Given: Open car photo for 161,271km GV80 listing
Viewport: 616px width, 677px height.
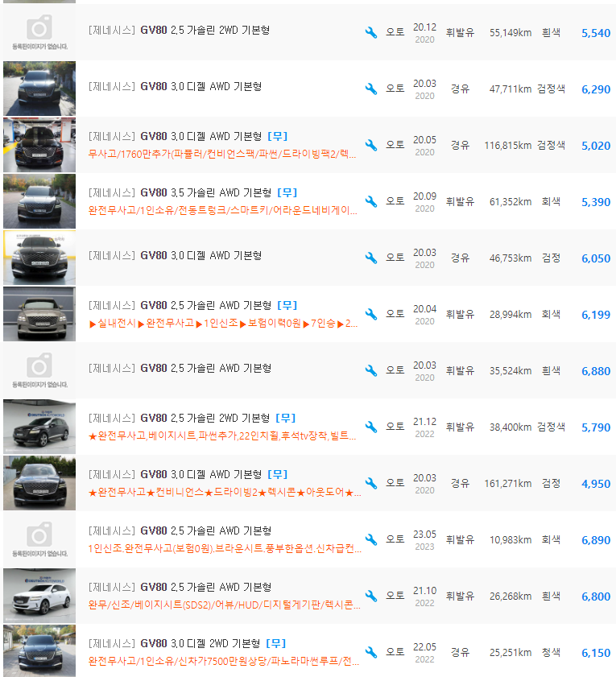Looking at the screenshot, I should (x=39, y=483).
